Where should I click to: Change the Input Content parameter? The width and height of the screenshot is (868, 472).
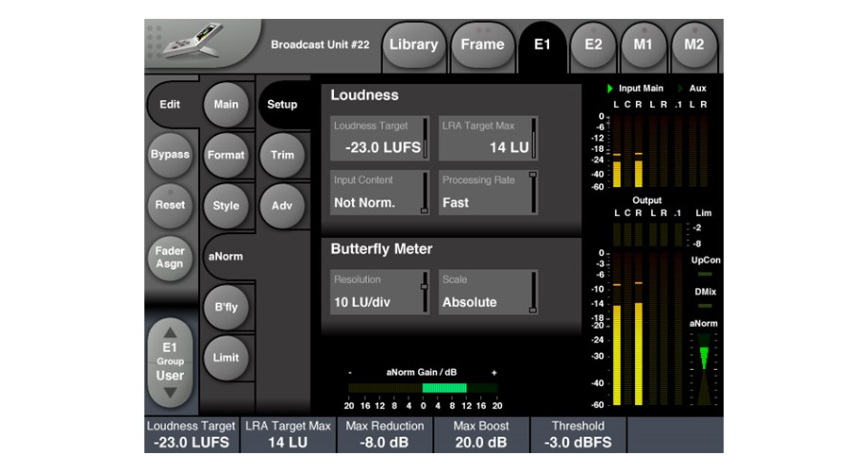tap(379, 193)
